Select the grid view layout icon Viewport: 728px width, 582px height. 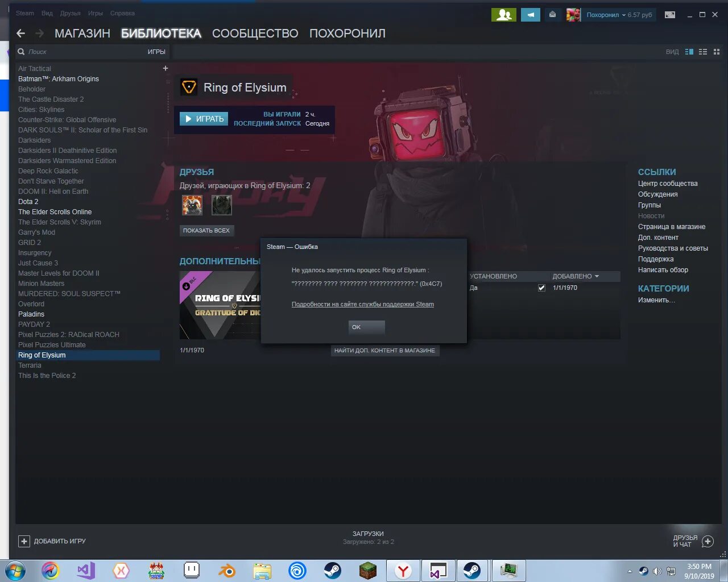click(717, 52)
